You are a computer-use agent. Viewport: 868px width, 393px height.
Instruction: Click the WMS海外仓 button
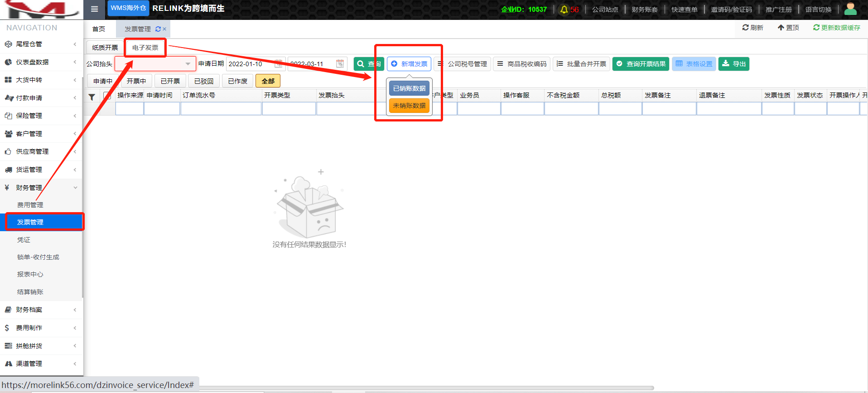click(128, 8)
